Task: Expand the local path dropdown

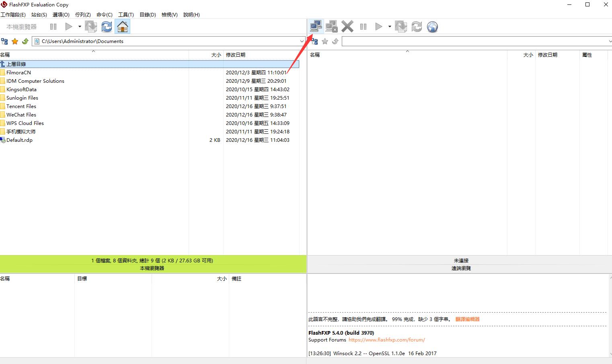Action: (302, 41)
